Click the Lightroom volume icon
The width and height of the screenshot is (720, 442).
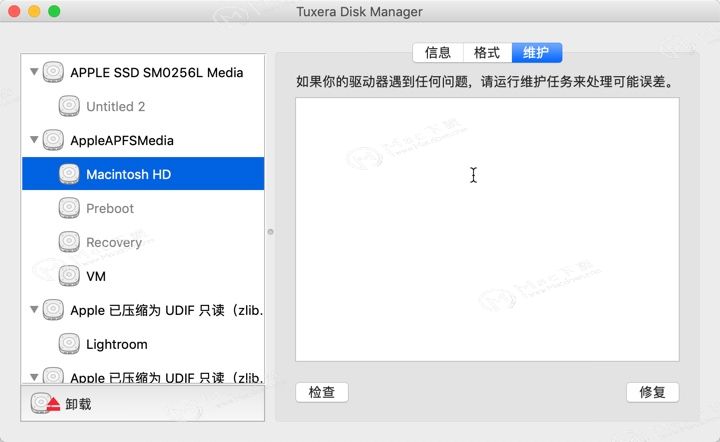pos(69,344)
